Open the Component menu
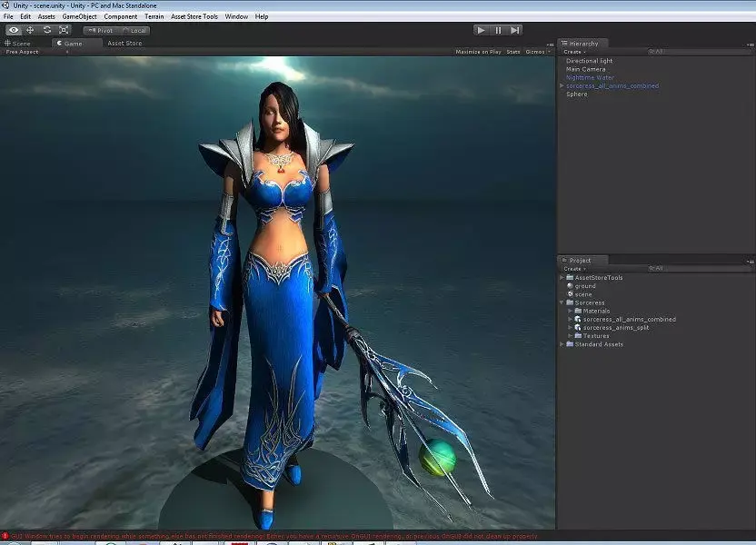This screenshot has height=545, width=756. (121, 16)
